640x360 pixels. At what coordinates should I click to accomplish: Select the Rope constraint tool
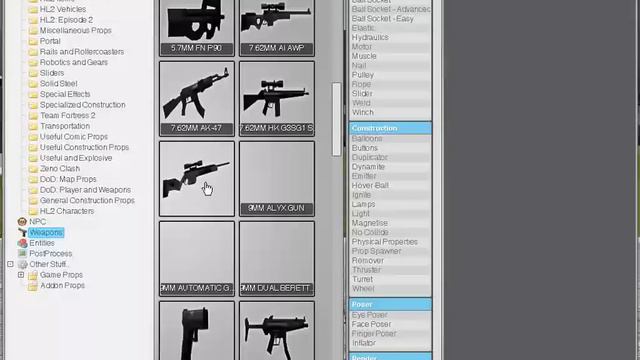[361, 84]
